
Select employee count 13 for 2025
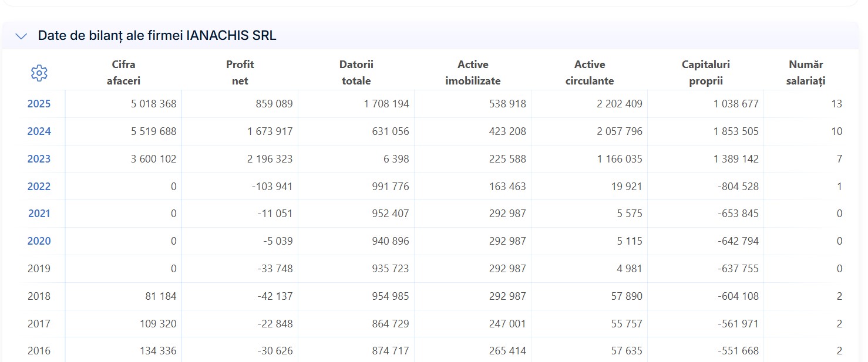tap(836, 104)
